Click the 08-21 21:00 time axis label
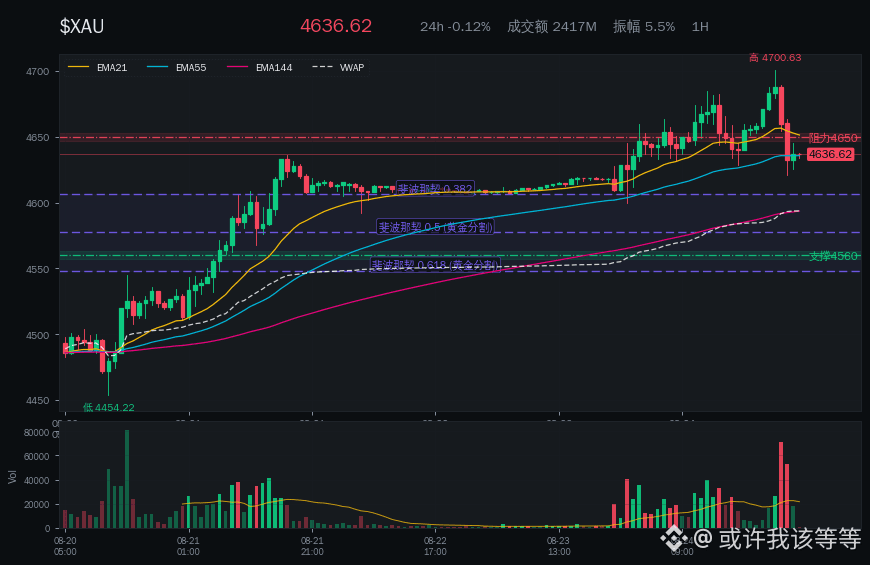 pos(312,546)
